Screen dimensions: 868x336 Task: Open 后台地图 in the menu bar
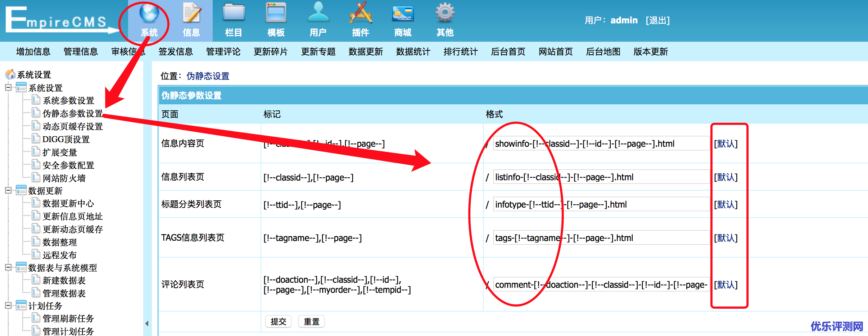coord(603,52)
